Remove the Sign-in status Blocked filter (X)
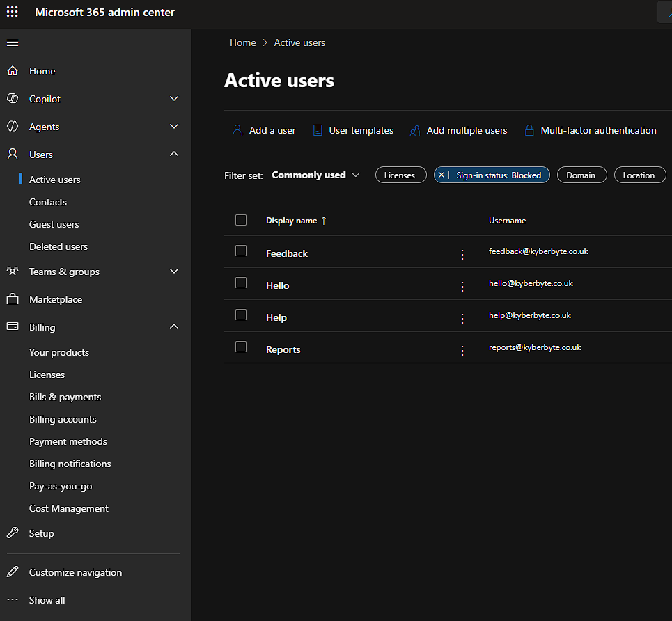The image size is (672, 621). click(x=442, y=175)
